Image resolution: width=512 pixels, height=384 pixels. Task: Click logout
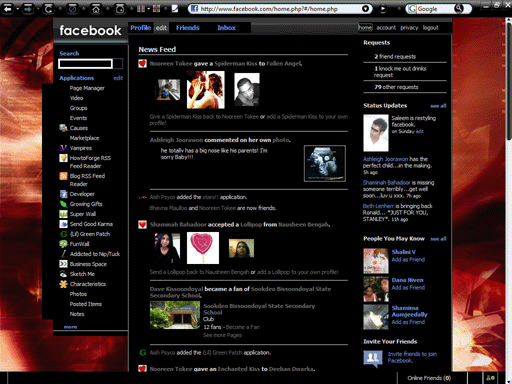click(431, 28)
